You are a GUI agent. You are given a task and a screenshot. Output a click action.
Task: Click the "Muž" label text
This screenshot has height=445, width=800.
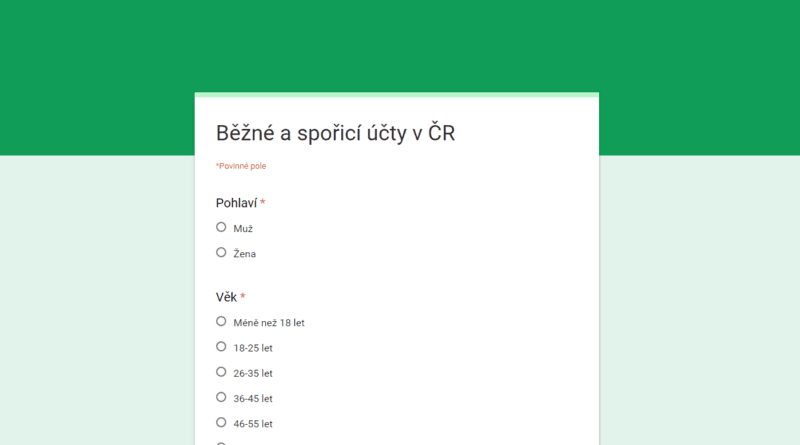point(243,229)
